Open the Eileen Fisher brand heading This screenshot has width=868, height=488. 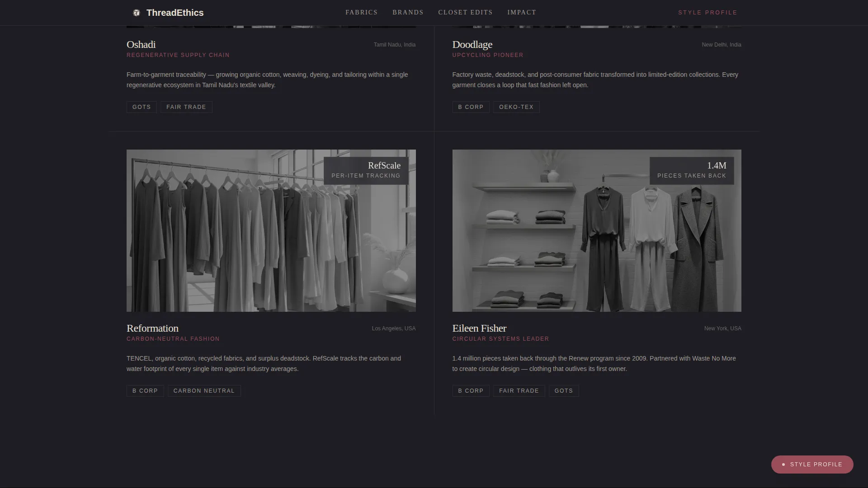click(479, 328)
